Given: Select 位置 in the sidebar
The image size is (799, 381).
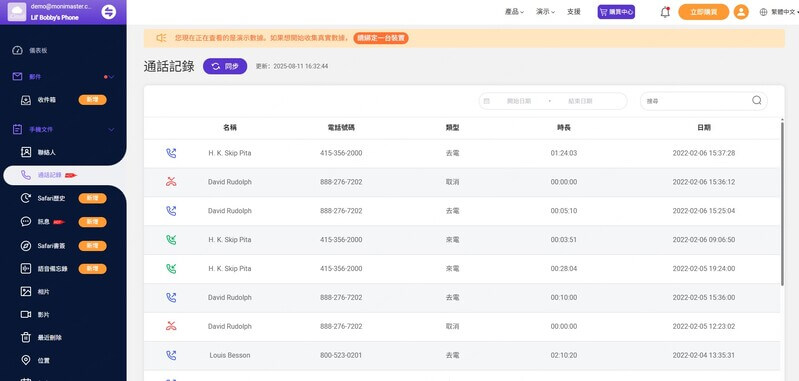Looking at the screenshot, I should coord(43,361).
